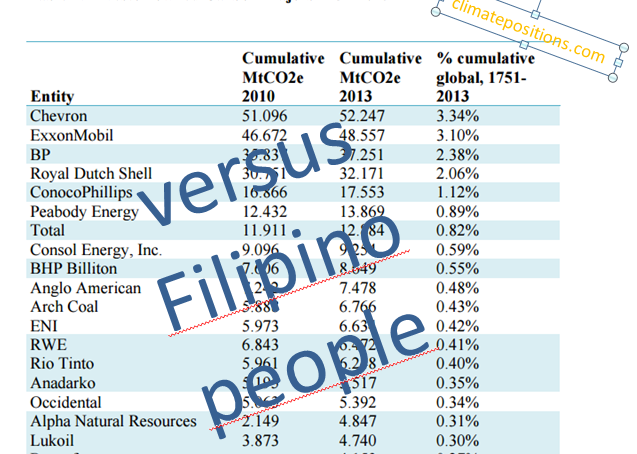Screen dimensions: 637x454
Task: Click the 'Filipino' overlay text
Action: pos(278,274)
